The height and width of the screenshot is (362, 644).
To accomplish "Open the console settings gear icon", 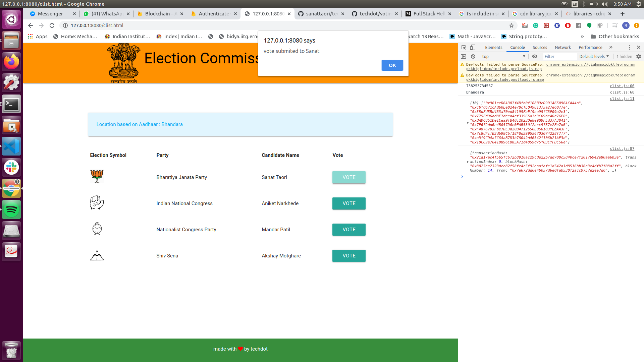I will [x=639, y=56].
